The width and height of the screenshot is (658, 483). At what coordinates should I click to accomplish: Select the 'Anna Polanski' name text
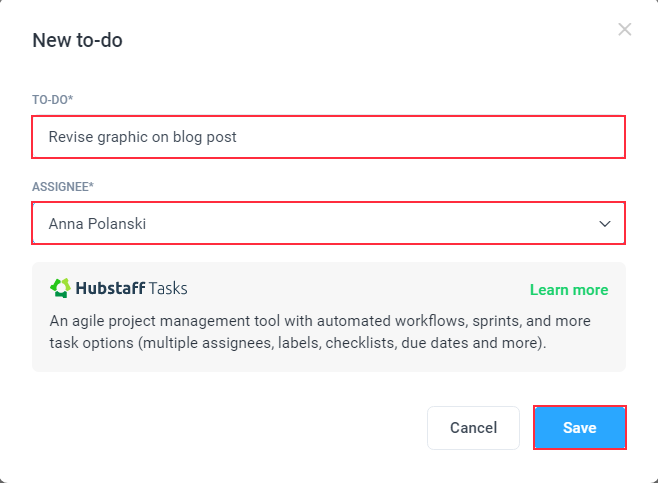(x=97, y=224)
